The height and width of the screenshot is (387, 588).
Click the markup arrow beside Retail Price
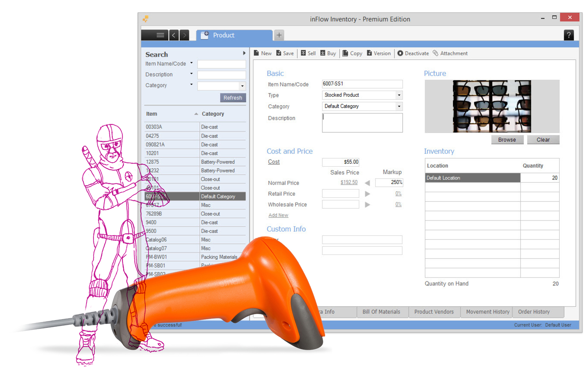[x=367, y=194]
